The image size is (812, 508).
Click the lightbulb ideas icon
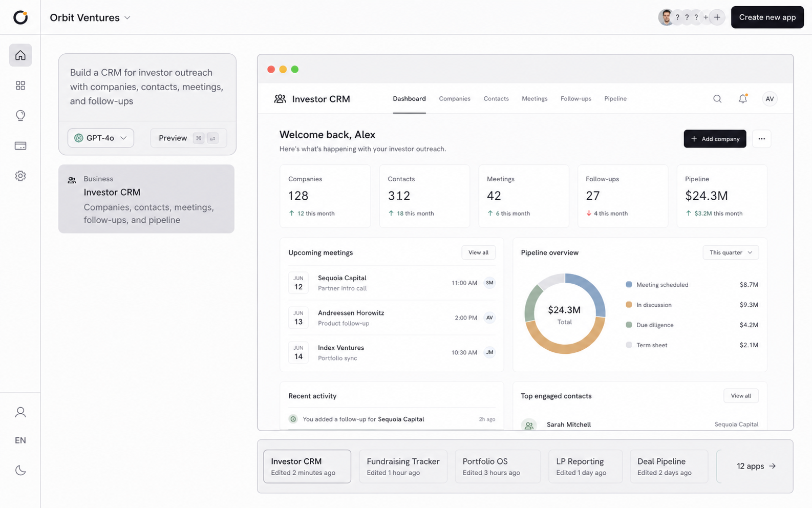(x=20, y=115)
